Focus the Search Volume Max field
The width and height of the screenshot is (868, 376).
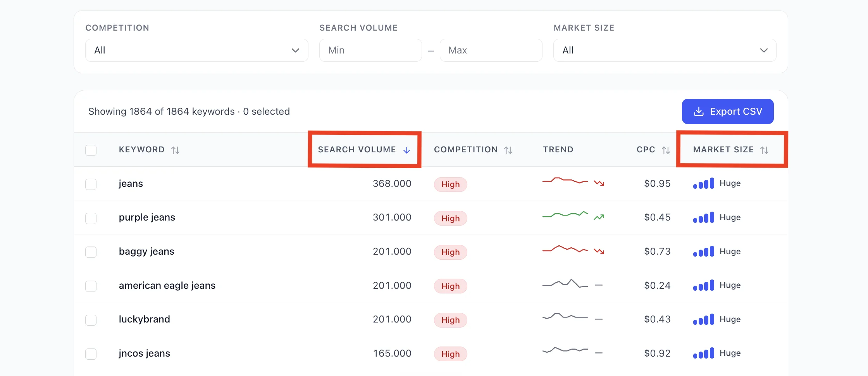pos(491,50)
